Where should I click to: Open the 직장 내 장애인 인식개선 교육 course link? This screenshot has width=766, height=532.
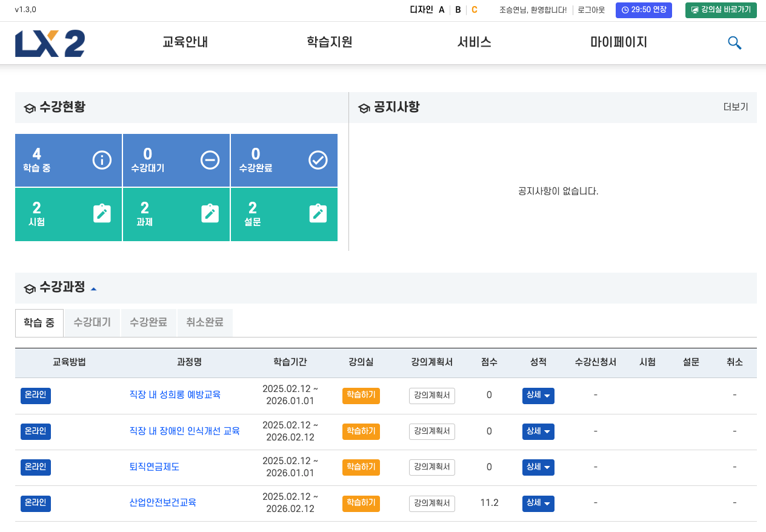pos(185,431)
